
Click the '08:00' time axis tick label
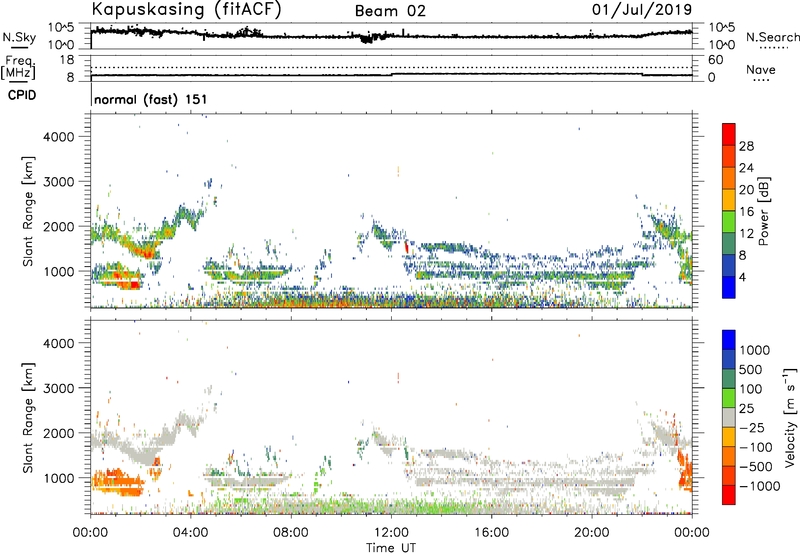(x=291, y=533)
